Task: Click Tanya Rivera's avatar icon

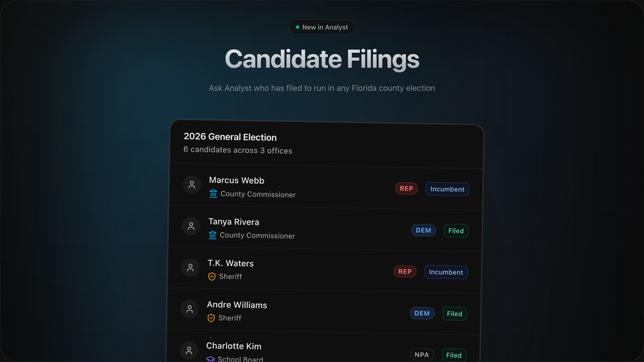Action: point(191,226)
